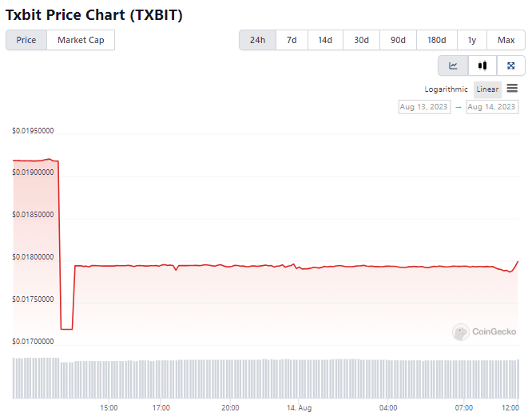The width and height of the screenshot is (532, 420).
Task: Enable Linear scale
Action: point(487,89)
